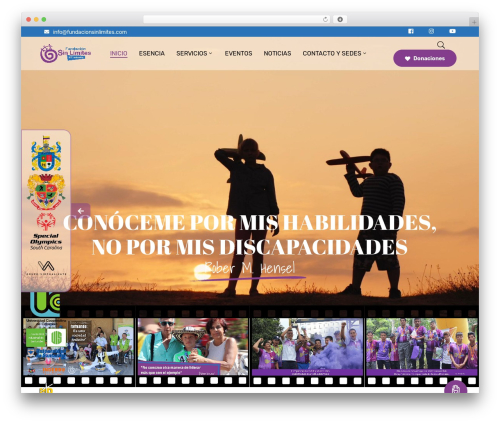Open the Eventos menu item
500x423 pixels.
pyautogui.click(x=238, y=53)
